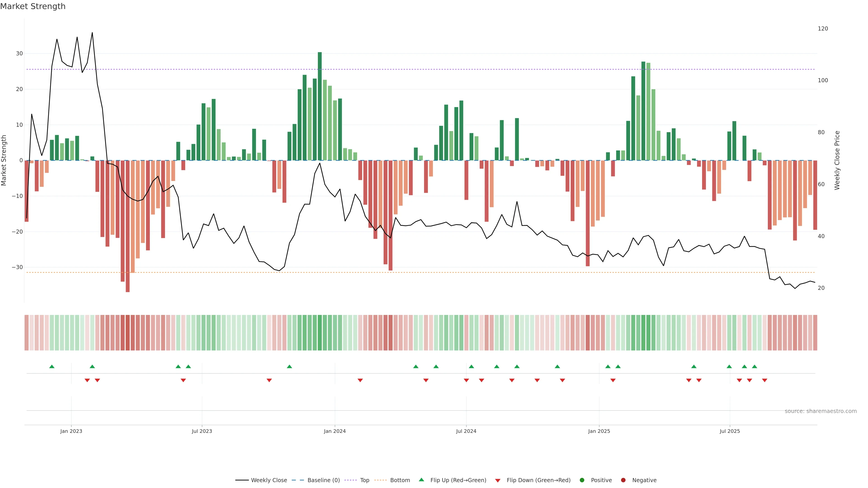868x488 pixels.
Task: Click first green flip-up triangle marker
Action: pos(52,366)
